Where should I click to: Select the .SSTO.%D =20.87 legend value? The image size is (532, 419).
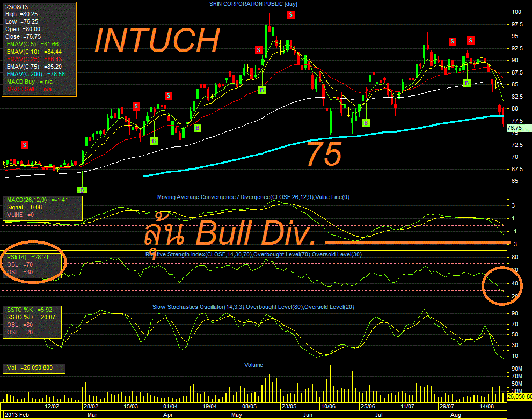click(30, 317)
